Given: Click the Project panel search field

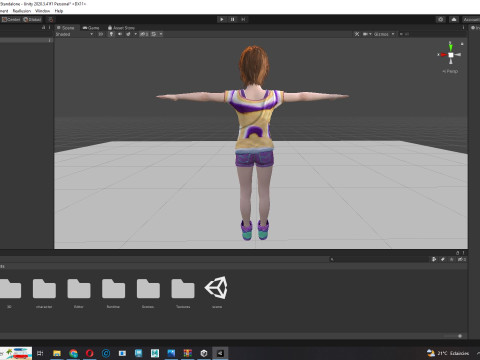Looking at the screenshot, I should [x=378, y=259].
